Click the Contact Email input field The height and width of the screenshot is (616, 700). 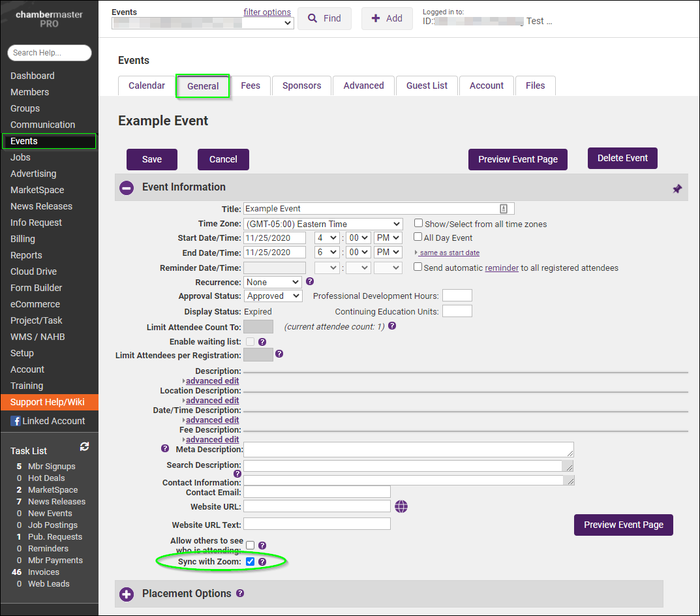[x=316, y=492]
